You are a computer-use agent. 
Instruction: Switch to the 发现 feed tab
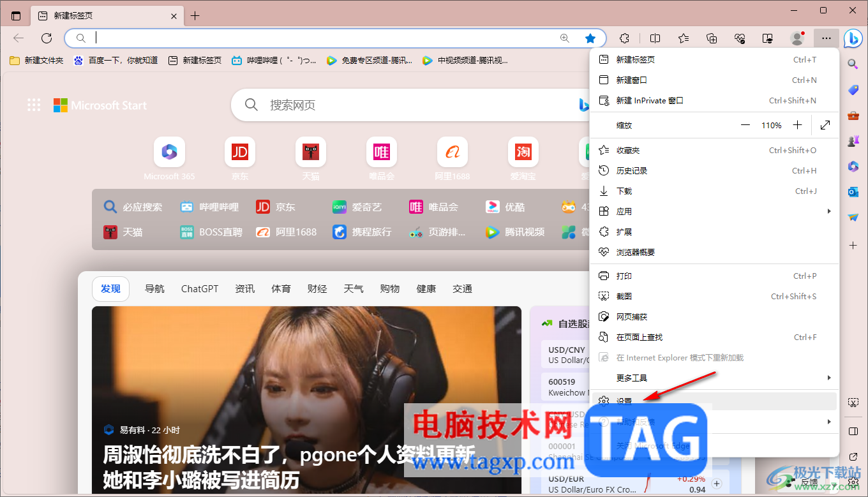110,288
